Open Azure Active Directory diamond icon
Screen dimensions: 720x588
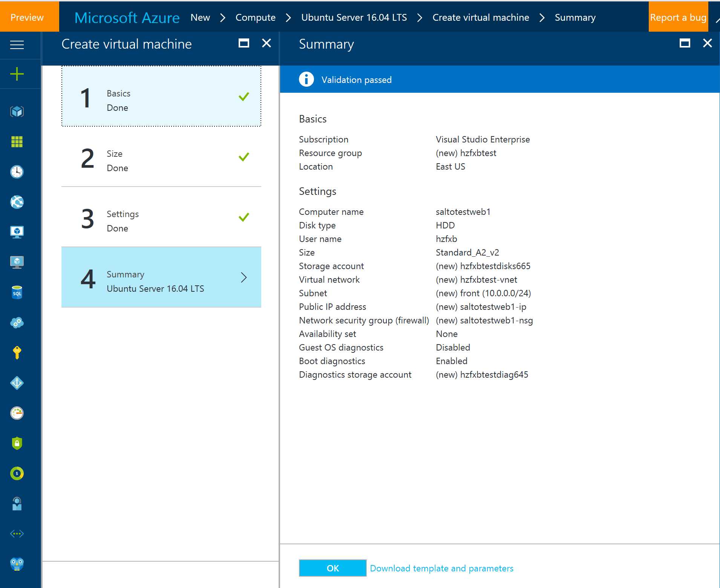point(17,383)
